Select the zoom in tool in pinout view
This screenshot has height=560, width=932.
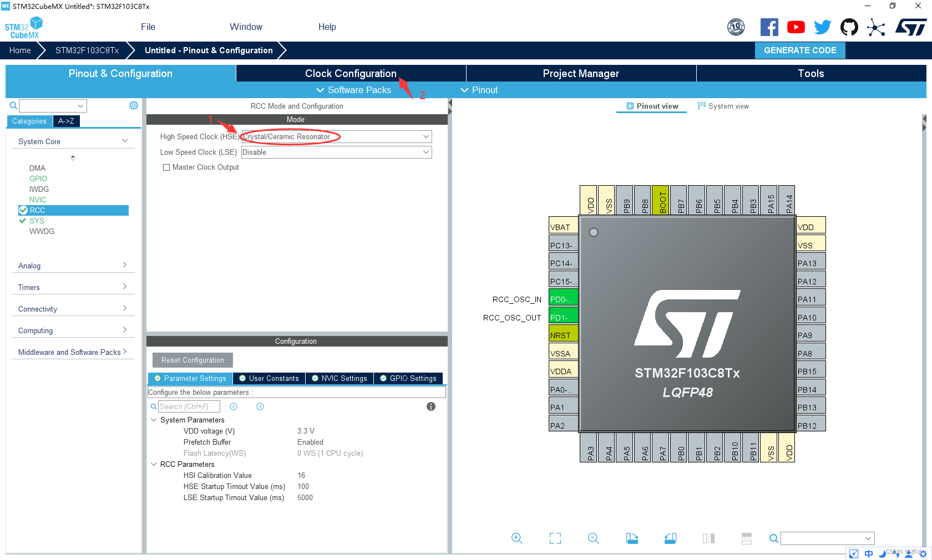(x=517, y=538)
